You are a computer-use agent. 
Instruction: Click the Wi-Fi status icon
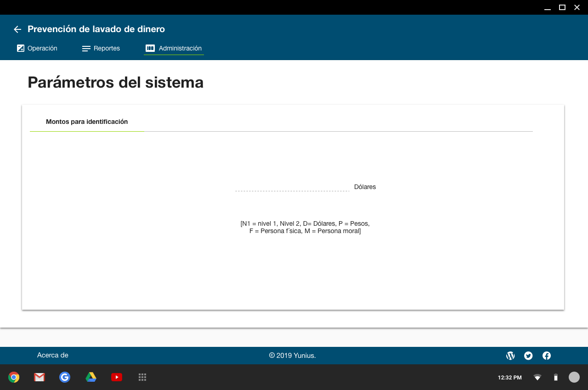[537, 377]
